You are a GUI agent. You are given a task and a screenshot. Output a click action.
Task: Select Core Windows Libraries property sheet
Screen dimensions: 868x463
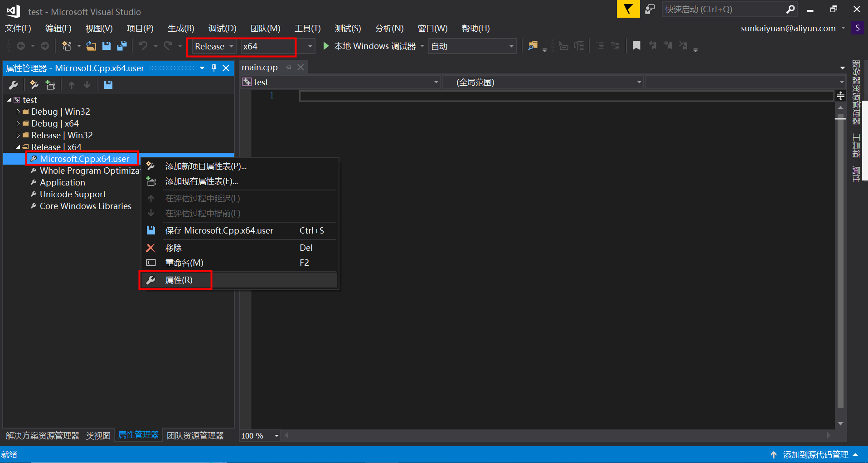[86, 206]
